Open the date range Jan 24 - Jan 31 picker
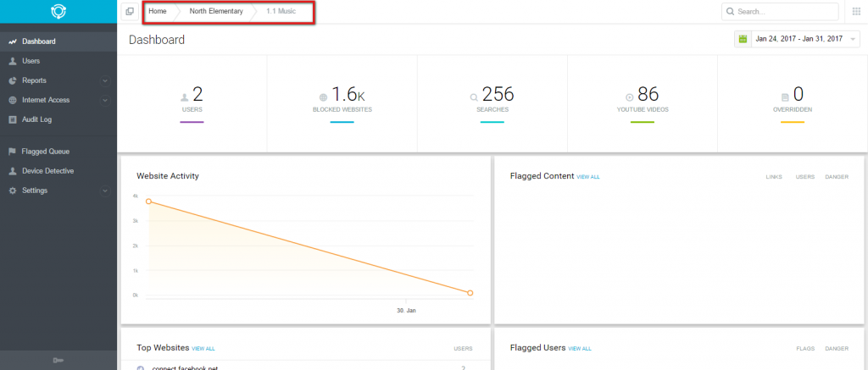Image resolution: width=868 pixels, height=370 pixels. (798, 39)
